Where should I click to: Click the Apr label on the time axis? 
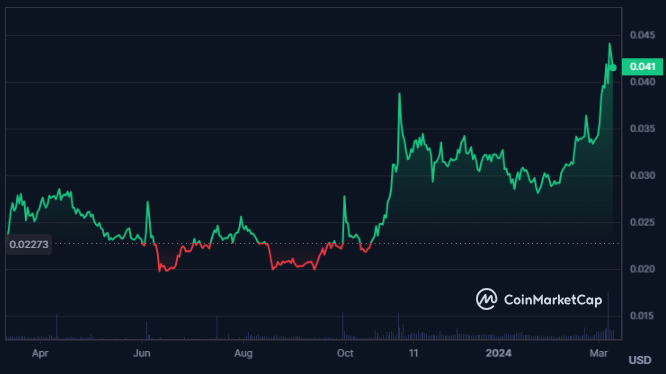[40, 353]
